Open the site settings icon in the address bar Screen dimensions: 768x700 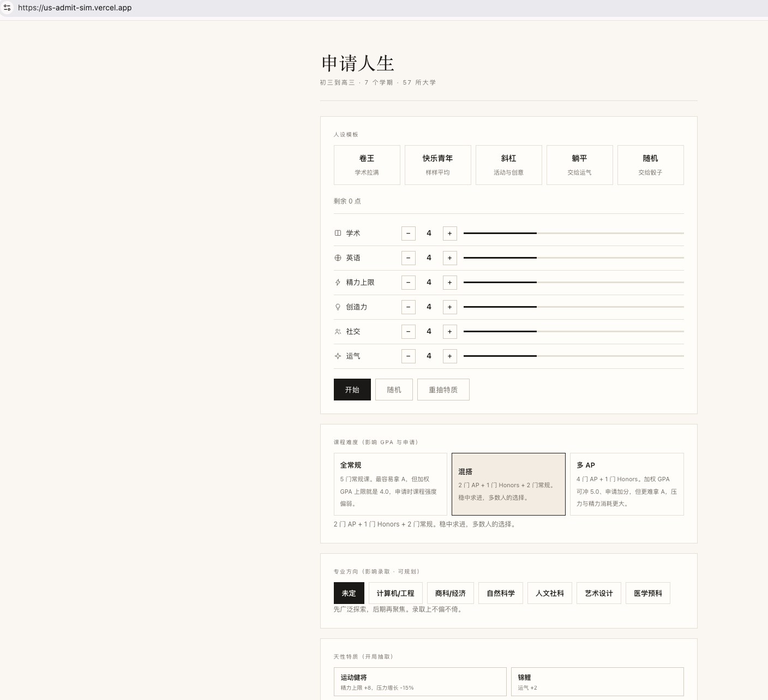pyautogui.click(x=7, y=8)
